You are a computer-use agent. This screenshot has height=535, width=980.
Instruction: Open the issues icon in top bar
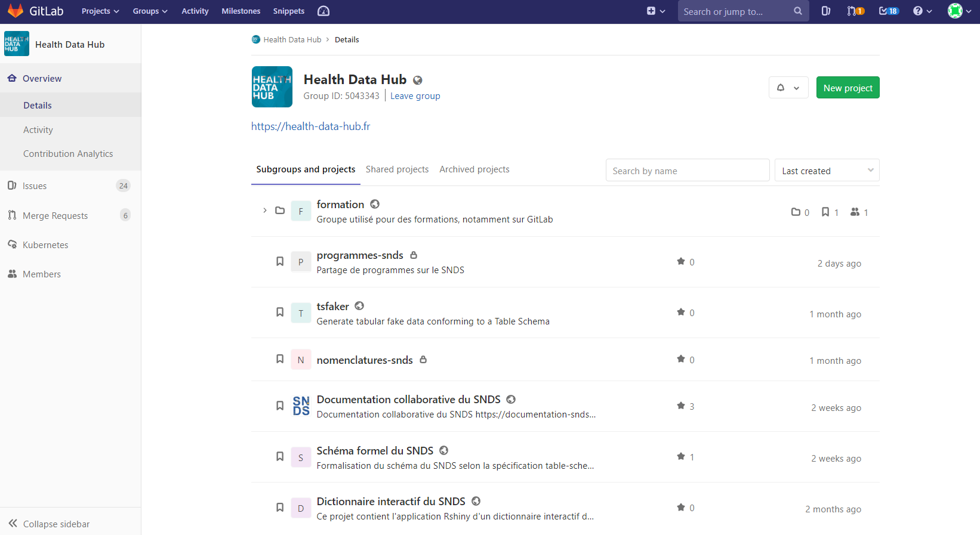click(x=826, y=11)
